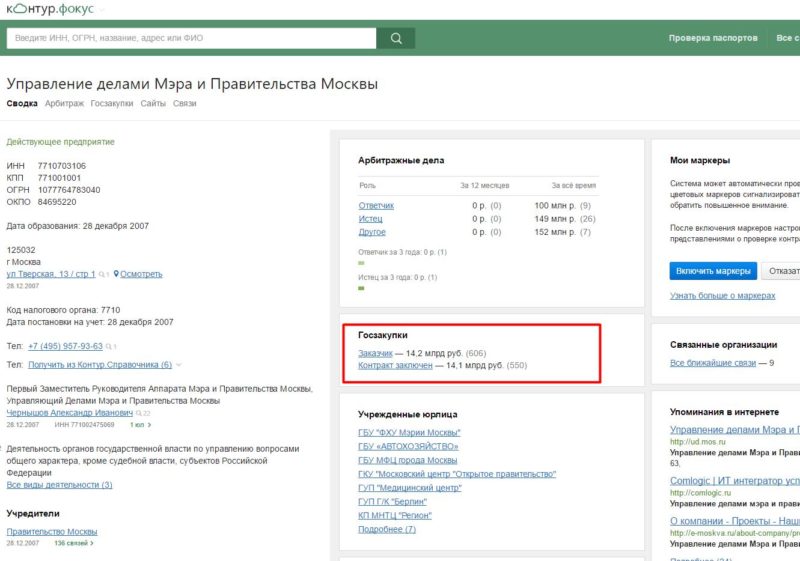Expand the 1 юл chevron under director
This screenshot has width=800, height=561.
click(x=149, y=425)
